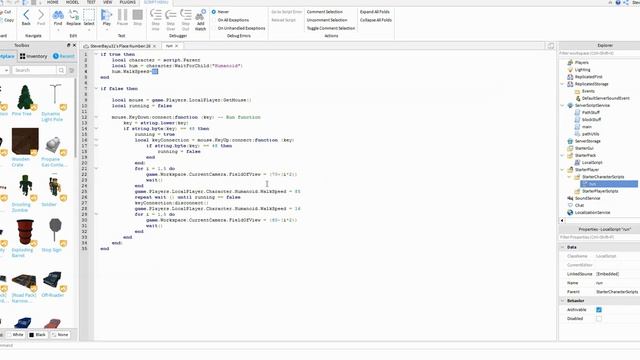Click Comment Selection action
640x360 pixels.
click(325, 12)
